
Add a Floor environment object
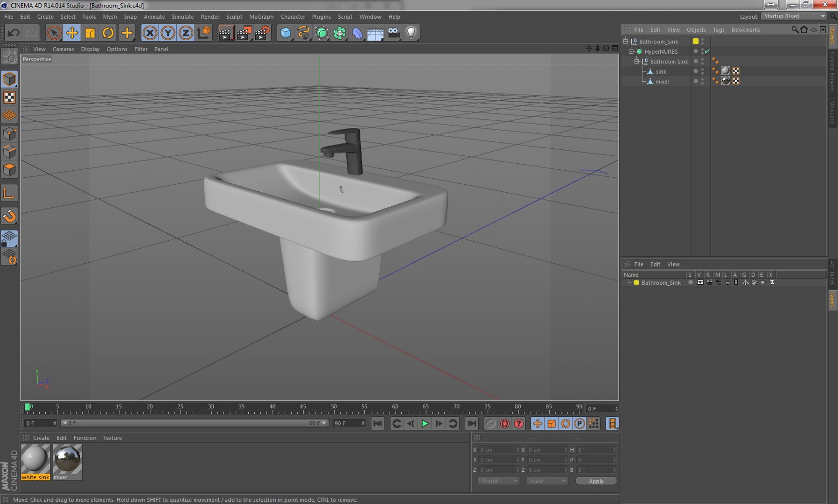pos(375,33)
